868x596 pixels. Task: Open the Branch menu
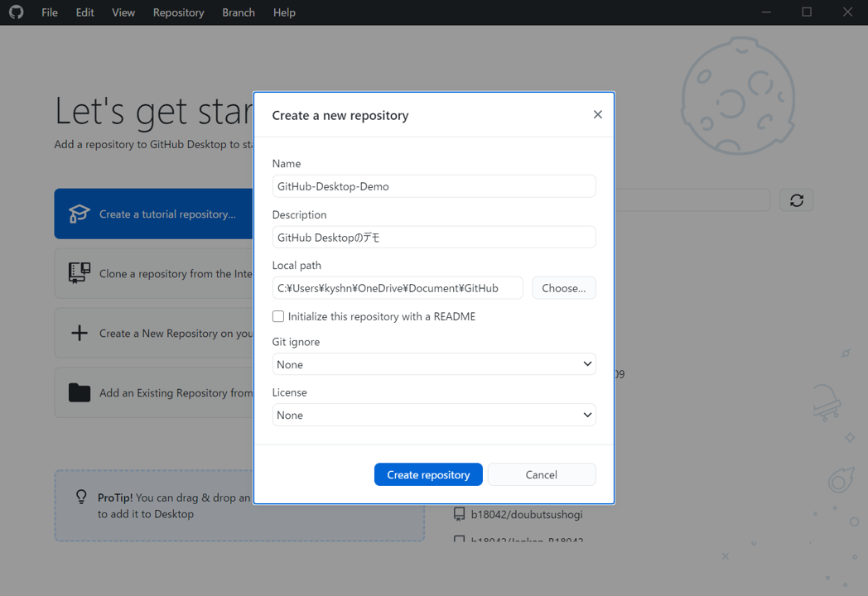click(x=239, y=12)
